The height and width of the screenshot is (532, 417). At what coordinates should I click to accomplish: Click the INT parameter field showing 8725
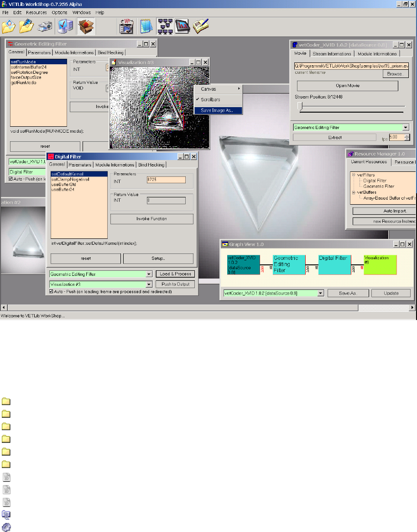tap(166, 180)
